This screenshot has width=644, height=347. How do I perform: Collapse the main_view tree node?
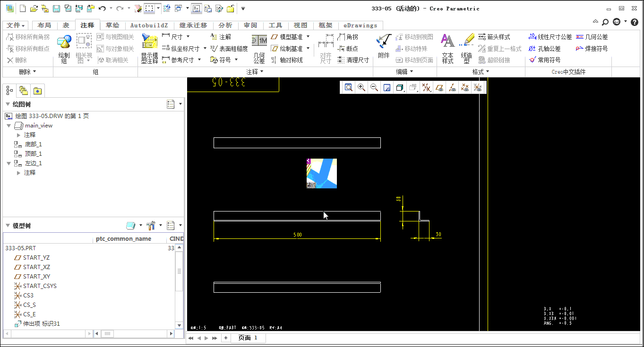[x=9, y=126]
